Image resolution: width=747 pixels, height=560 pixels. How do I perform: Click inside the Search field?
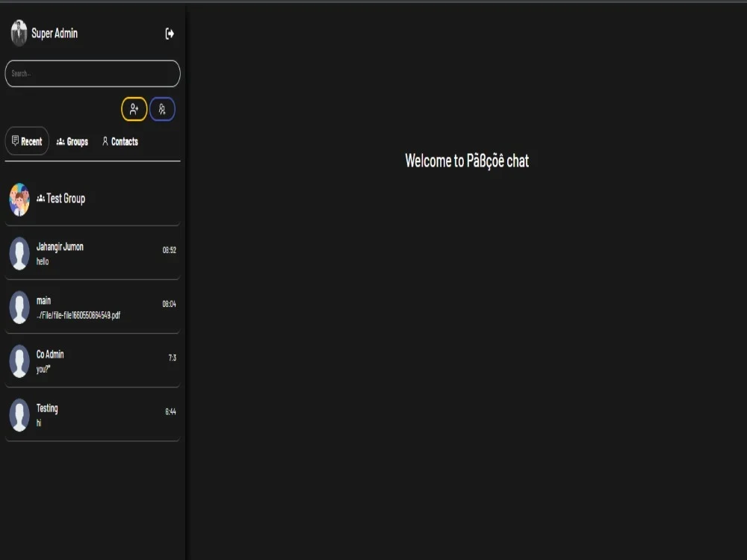[93, 73]
